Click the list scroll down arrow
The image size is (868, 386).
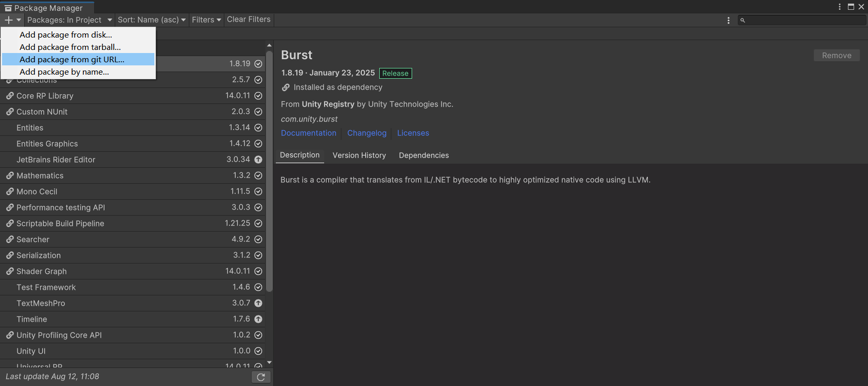click(x=269, y=363)
